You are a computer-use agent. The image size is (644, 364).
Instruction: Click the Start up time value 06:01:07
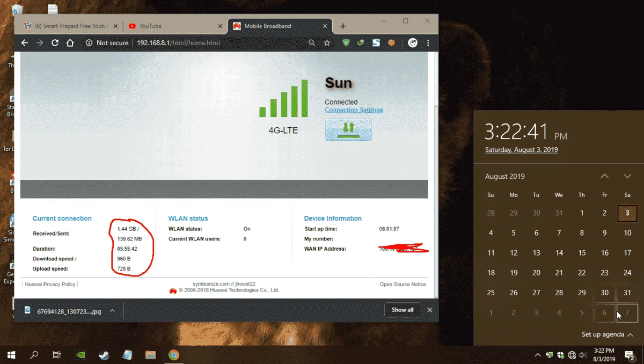pyautogui.click(x=389, y=229)
